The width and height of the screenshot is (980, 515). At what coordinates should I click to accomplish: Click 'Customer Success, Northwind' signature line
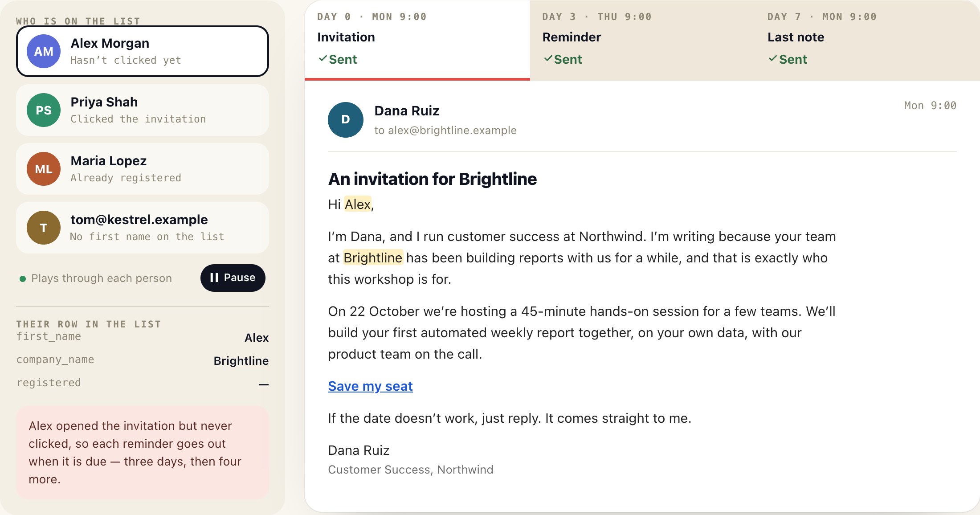point(410,470)
